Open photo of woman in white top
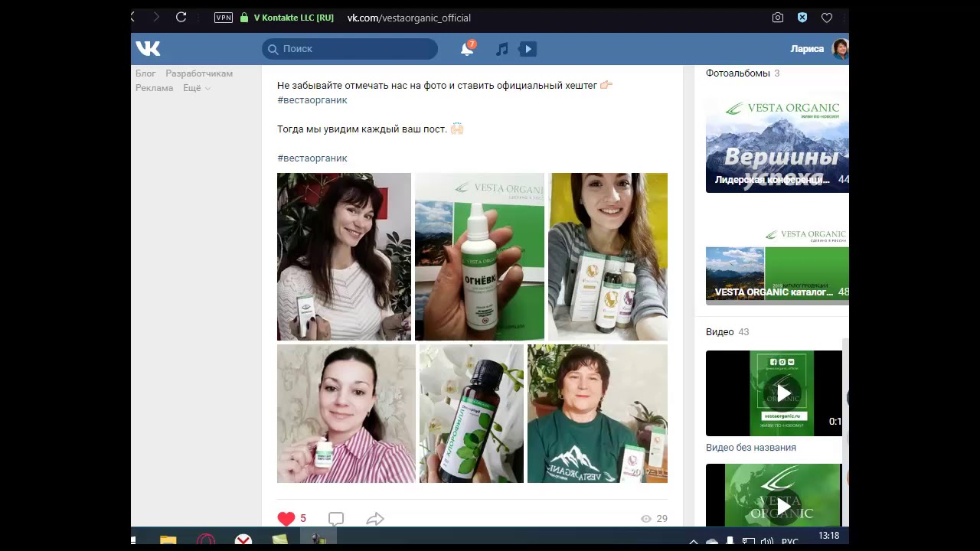The width and height of the screenshot is (980, 551). pyautogui.click(x=344, y=256)
